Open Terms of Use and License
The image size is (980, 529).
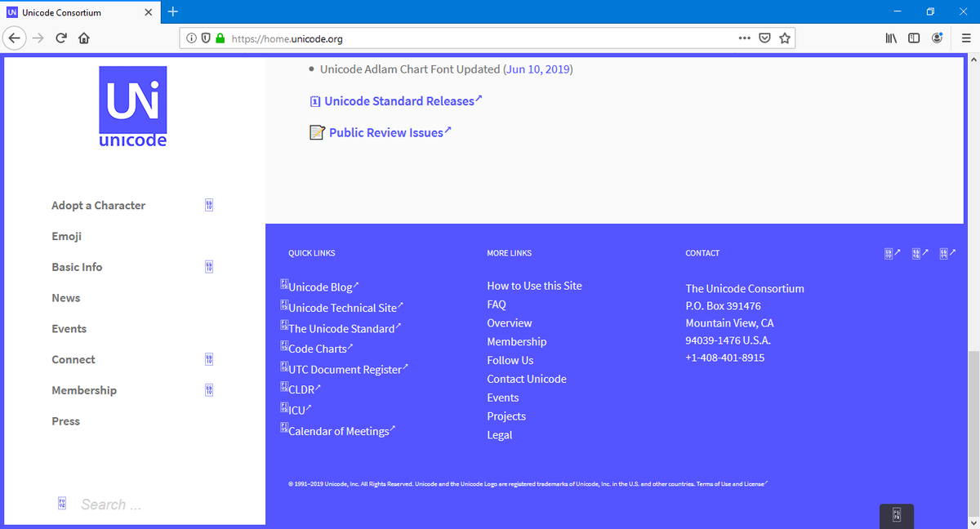coord(732,484)
